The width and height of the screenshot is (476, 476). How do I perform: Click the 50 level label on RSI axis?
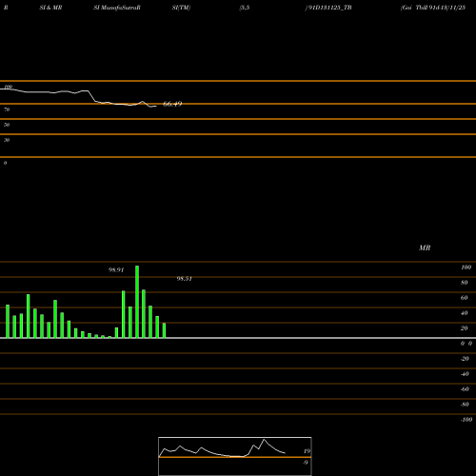pyautogui.click(x=7, y=125)
